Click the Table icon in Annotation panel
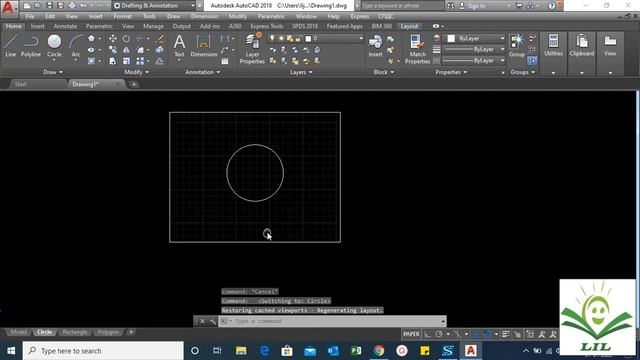Image resolution: width=640 pixels, height=360 pixels. 225,61
